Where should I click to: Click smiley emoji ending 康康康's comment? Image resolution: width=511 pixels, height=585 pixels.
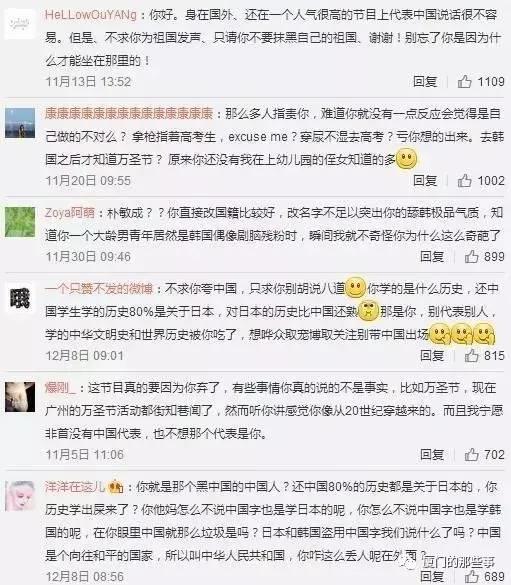pyautogui.click(x=406, y=159)
